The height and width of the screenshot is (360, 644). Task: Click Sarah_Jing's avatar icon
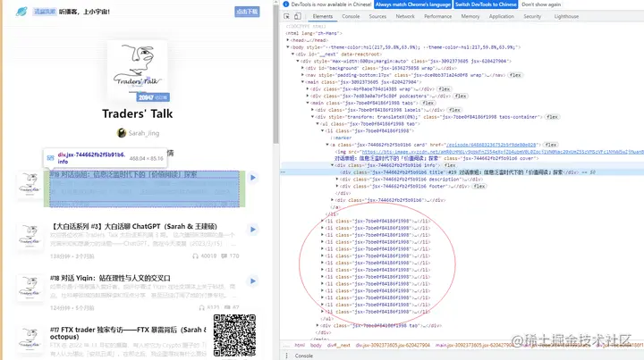click(x=122, y=133)
